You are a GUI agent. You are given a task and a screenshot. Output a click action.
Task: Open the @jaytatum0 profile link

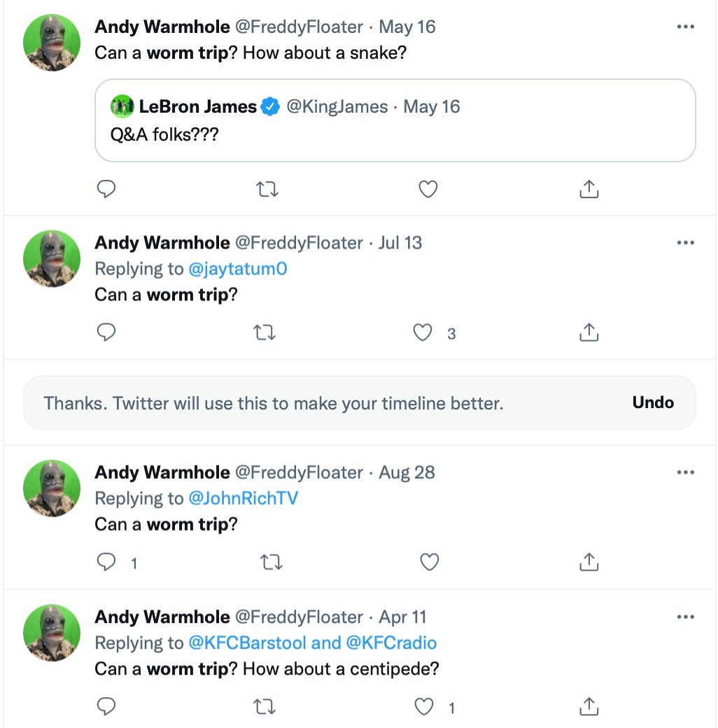click(238, 269)
